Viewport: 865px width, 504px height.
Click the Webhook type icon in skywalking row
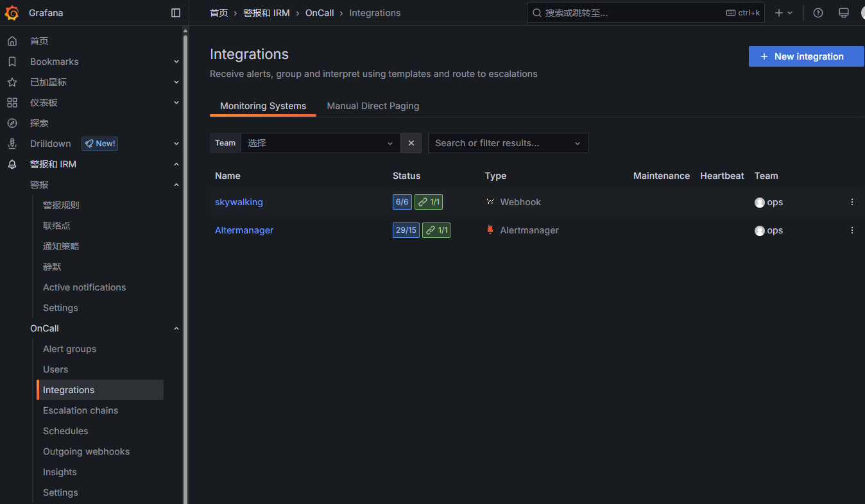(x=490, y=202)
